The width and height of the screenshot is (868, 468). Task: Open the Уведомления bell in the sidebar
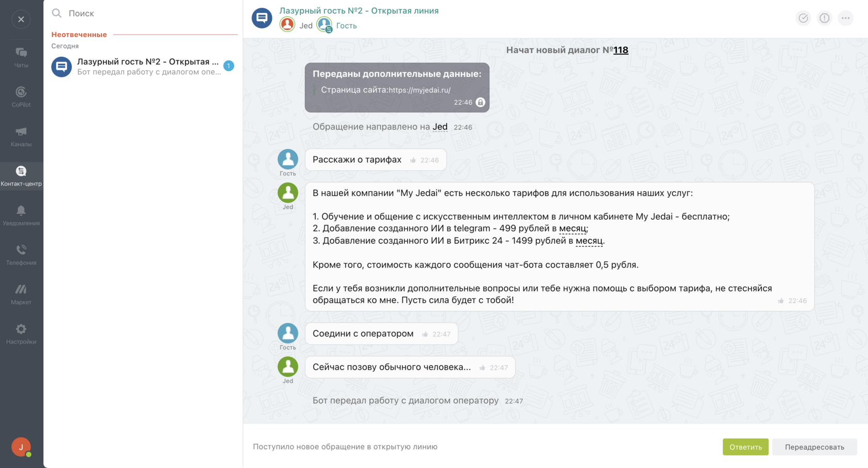point(21,215)
